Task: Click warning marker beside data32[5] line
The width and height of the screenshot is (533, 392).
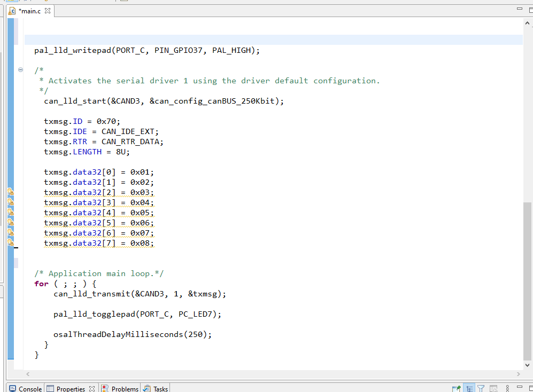Action: click(11, 223)
